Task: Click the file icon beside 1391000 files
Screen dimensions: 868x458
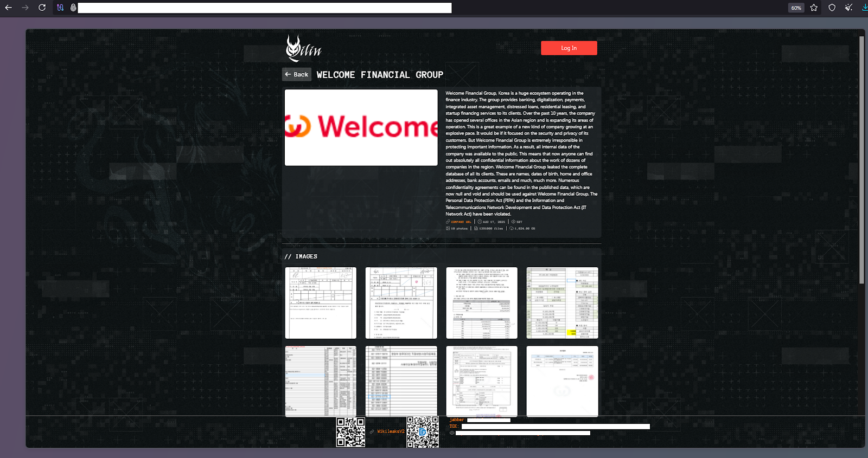Action: click(476, 228)
